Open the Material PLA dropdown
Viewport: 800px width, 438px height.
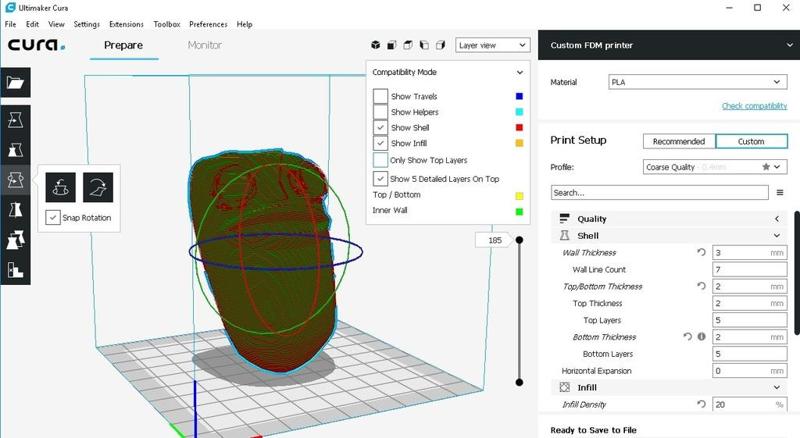point(697,82)
